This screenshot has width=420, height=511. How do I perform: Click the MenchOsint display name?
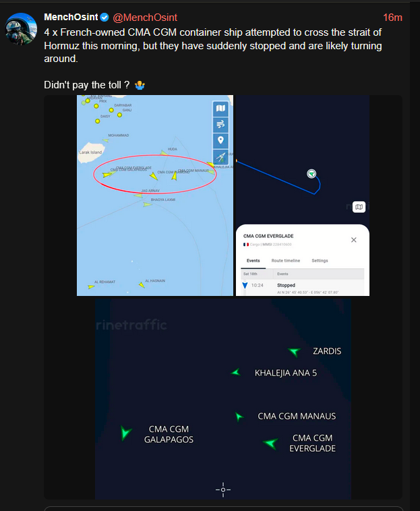pos(71,18)
